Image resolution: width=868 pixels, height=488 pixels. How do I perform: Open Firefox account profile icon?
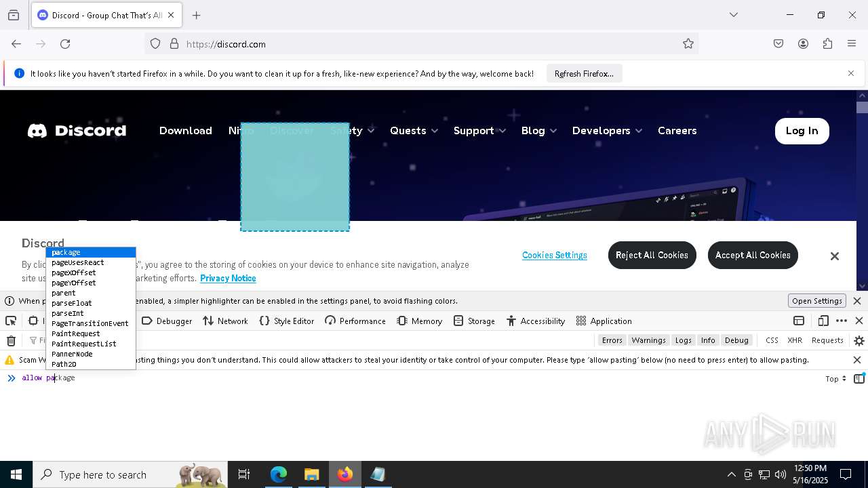(803, 44)
